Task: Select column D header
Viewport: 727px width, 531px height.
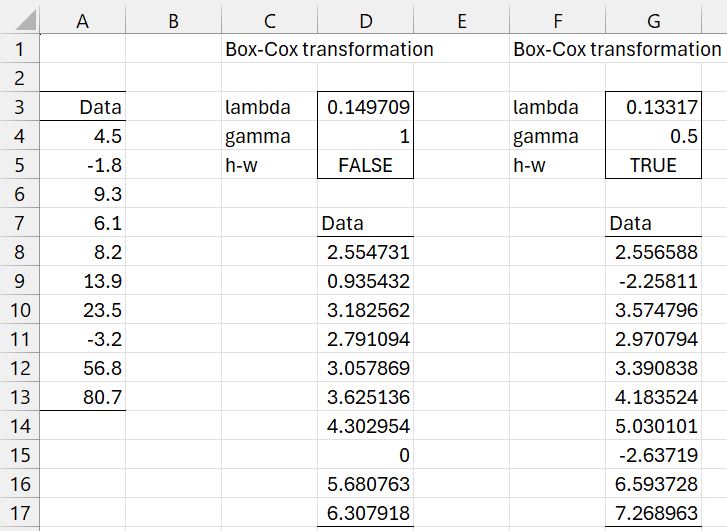Action: [365, 18]
